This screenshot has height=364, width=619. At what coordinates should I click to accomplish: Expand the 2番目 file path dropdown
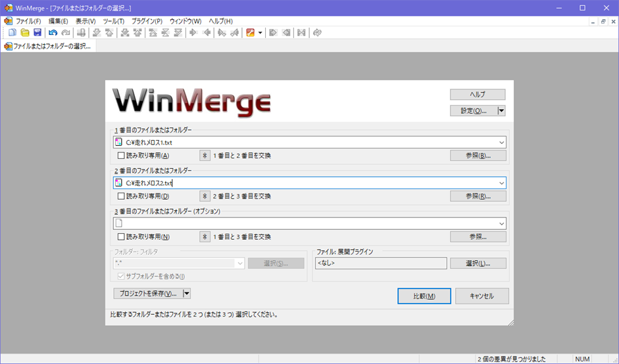tap(501, 183)
